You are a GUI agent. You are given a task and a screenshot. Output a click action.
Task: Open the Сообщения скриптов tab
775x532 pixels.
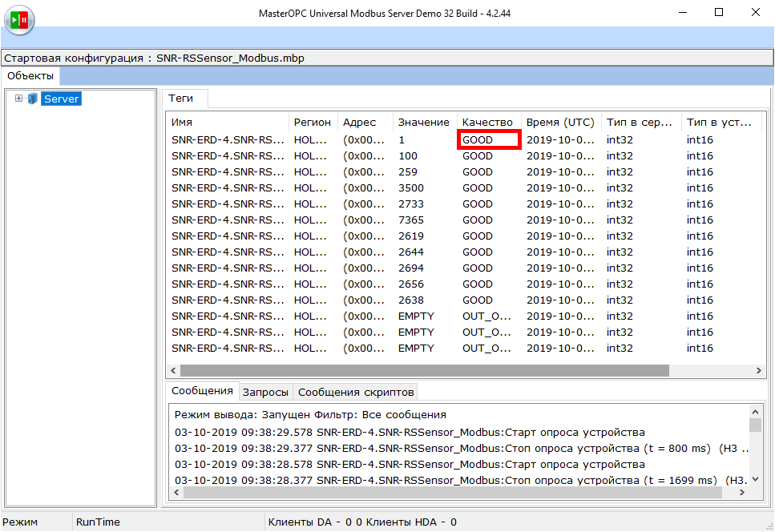pos(356,392)
